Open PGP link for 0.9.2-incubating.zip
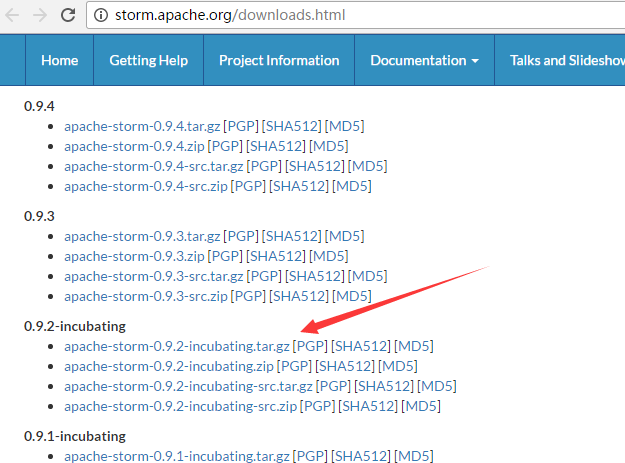Screen dimensions: 625x463 click(x=295, y=366)
